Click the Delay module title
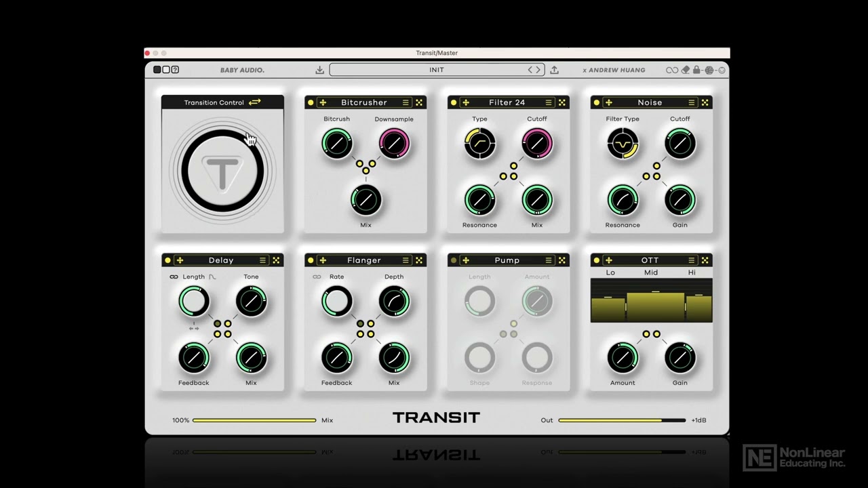Screen dimensions: 868x488 pos(221,260)
